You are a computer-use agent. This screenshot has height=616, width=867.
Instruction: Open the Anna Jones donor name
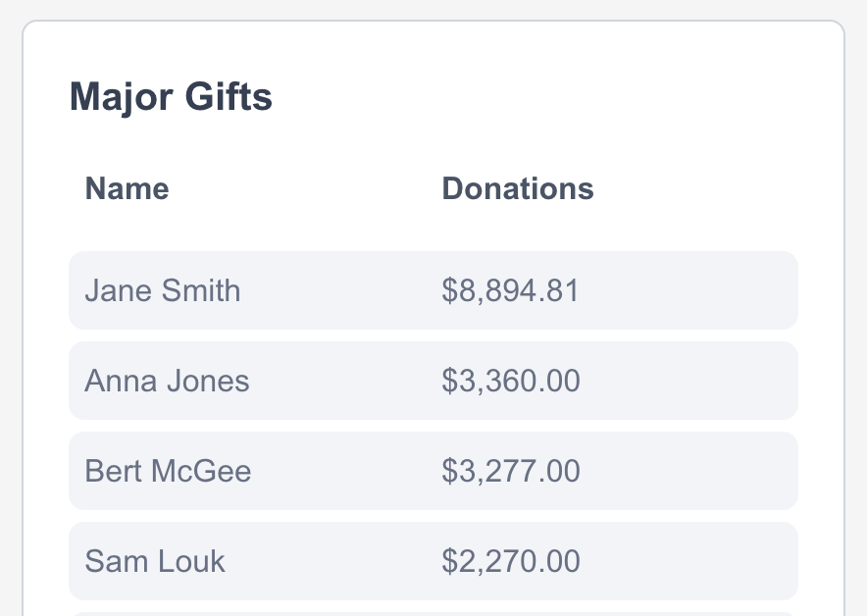[167, 381]
